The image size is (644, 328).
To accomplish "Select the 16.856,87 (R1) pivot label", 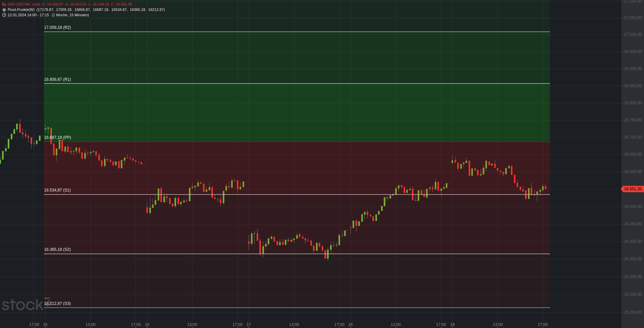I will coord(57,79).
